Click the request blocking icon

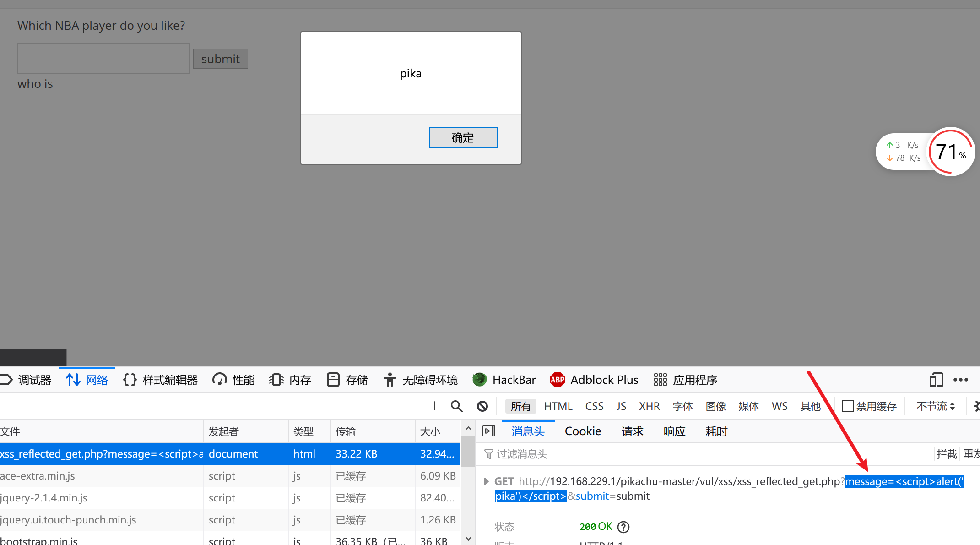tap(482, 406)
